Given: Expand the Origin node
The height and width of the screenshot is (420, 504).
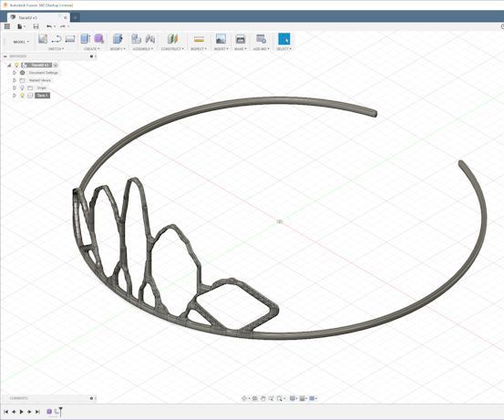Looking at the screenshot, I should click(x=15, y=87).
